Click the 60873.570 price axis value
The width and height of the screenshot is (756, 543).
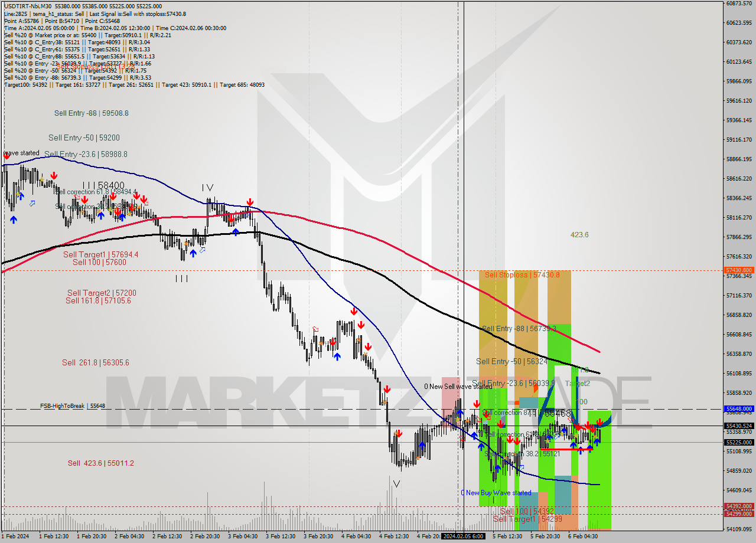pyautogui.click(x=739, y=3)
